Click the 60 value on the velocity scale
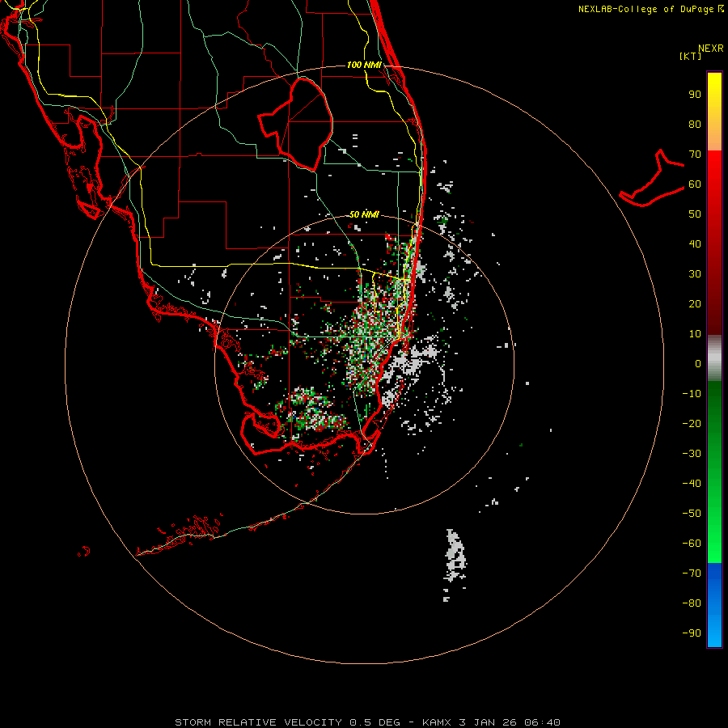Image resolution: width=728 pixels, height=728 pixels. tap(695, 184)
